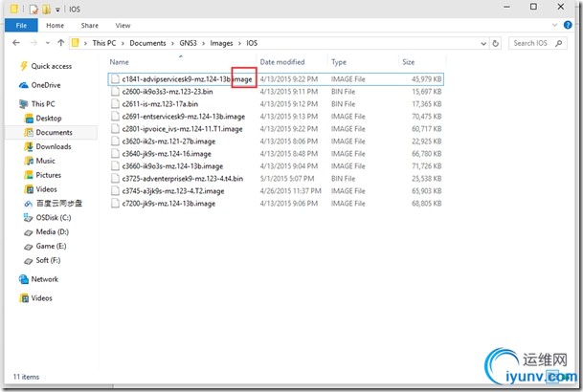This screenshot has width=583, height=392.
Task: Expand the ribbon with the chevron
Action: tap(554, 25)
